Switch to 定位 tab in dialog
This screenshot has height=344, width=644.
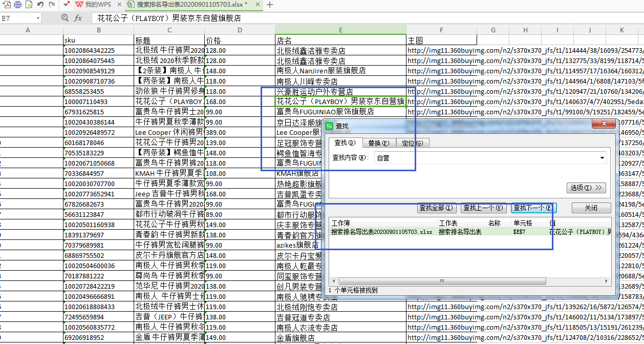tap(412, 143)
